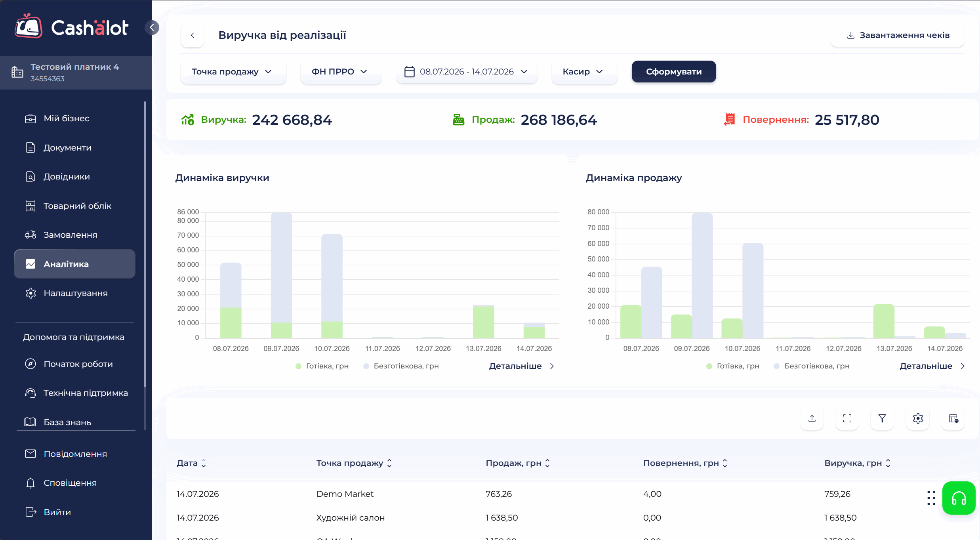Screen dimensions: 980x540
Task: Click the column configuration icon
Action: (953, 418)
